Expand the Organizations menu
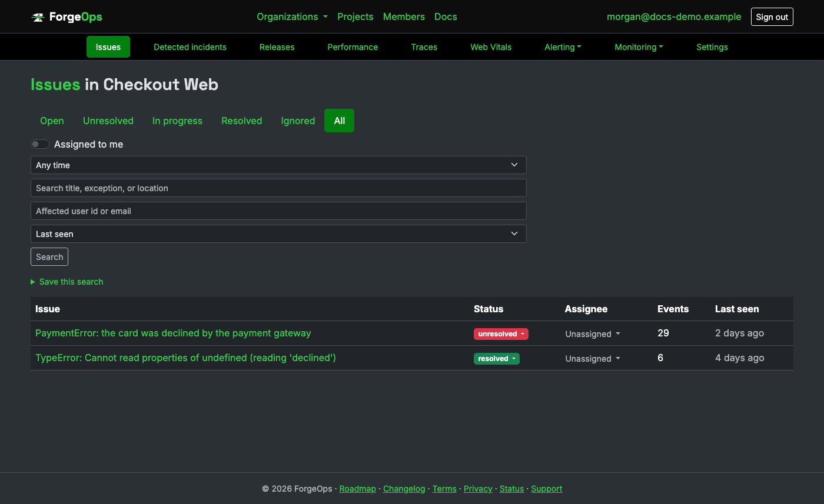824x504 pixels. click(x=292, y=17)
